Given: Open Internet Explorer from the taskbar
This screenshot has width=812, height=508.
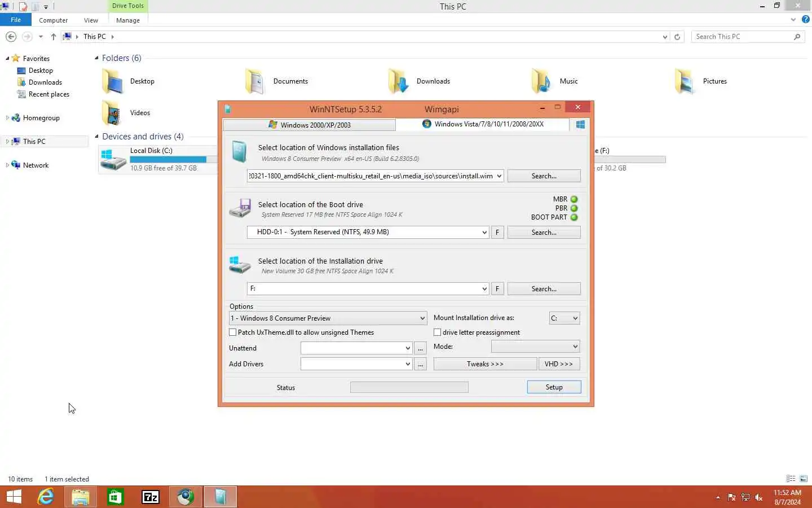Looking at the screenshot, I should click(x=46, y=497).
